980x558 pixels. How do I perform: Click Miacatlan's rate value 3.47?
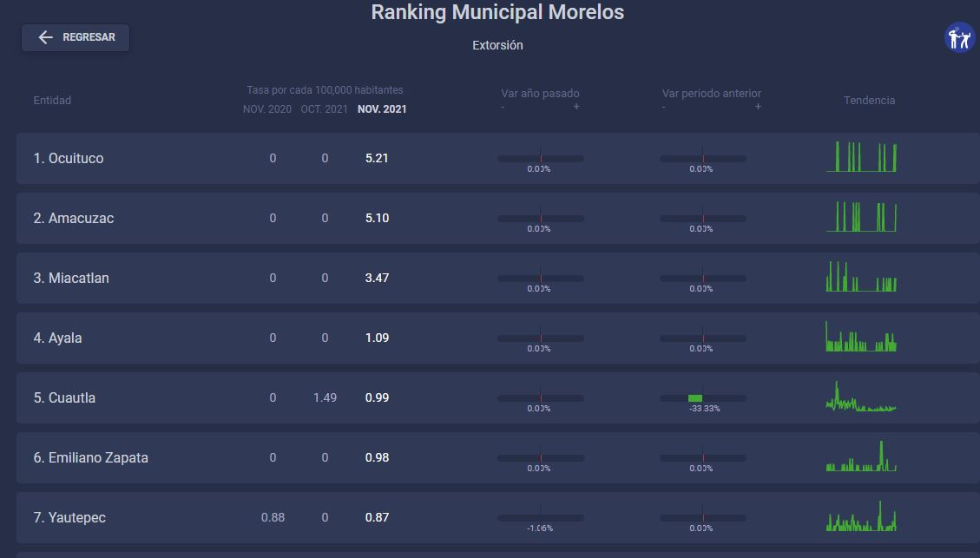[x=377, y=278]
